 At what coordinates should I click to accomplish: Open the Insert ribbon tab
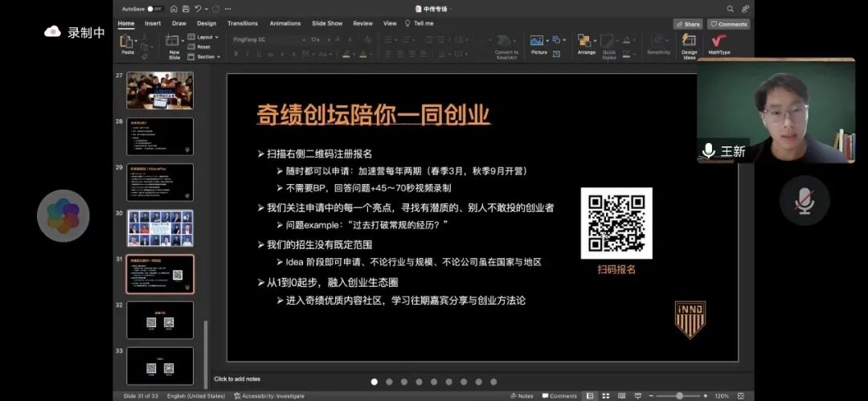(153, 23)
